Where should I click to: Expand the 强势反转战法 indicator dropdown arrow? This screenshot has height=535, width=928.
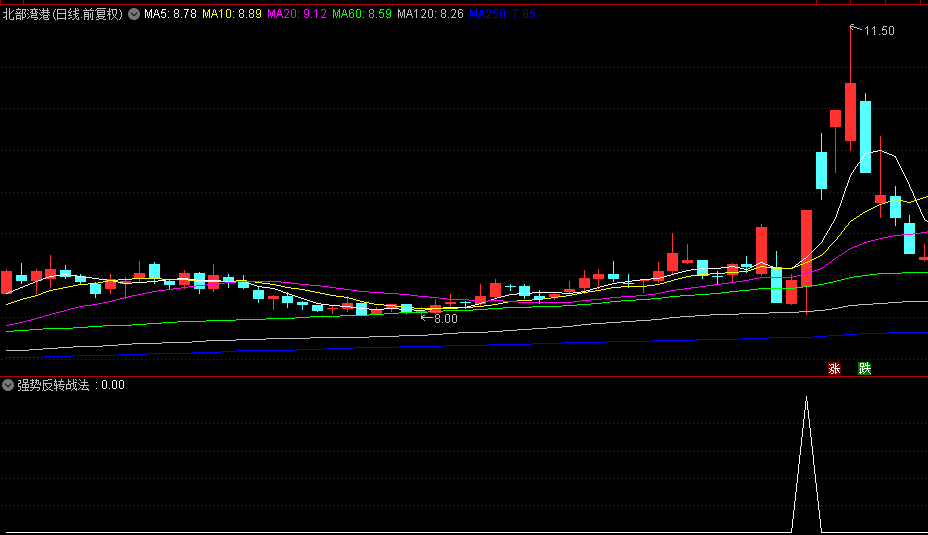(x=9, y=385)
